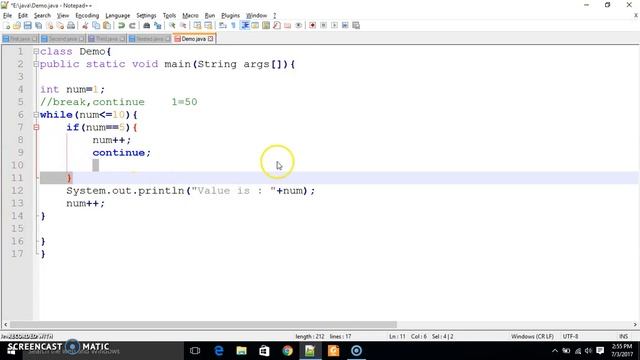Screen dimensions: 640x360
Task: Click the Close document toolbar icon
Action: pos(49,25)
